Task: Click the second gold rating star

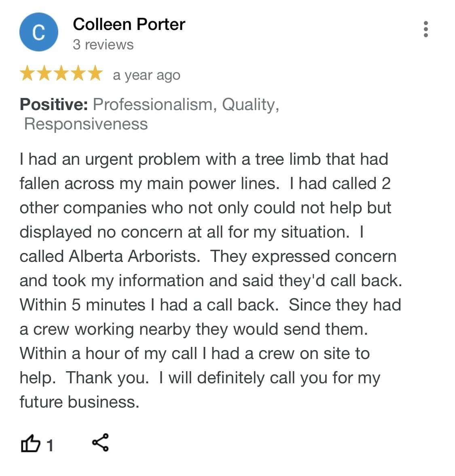Action: pos(44,74)
